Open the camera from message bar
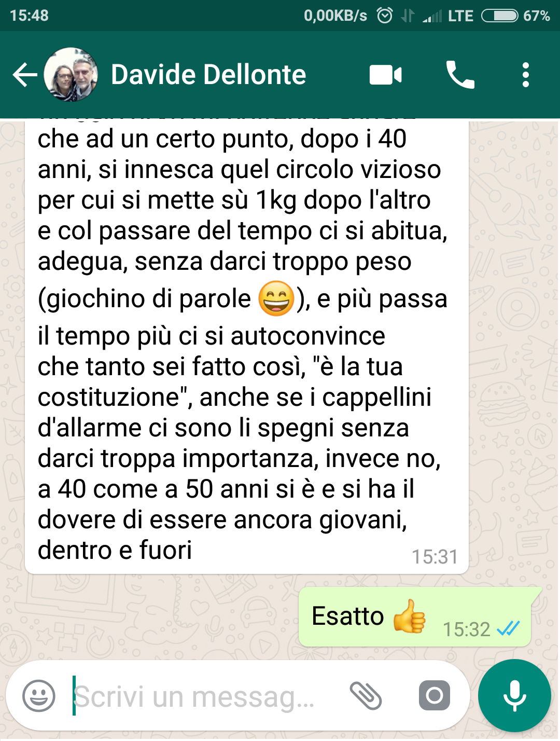560x741 pixels. click(x=435, y=695)
